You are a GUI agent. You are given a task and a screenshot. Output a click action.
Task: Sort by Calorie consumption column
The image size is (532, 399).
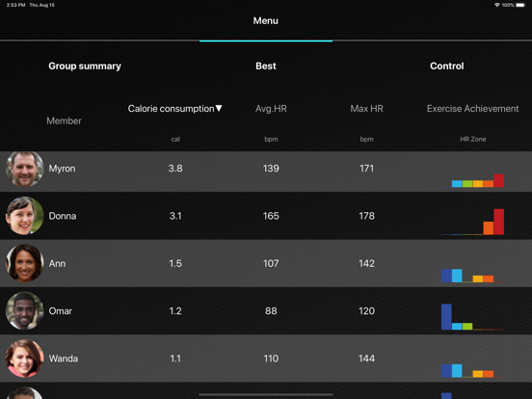(175, 109)
